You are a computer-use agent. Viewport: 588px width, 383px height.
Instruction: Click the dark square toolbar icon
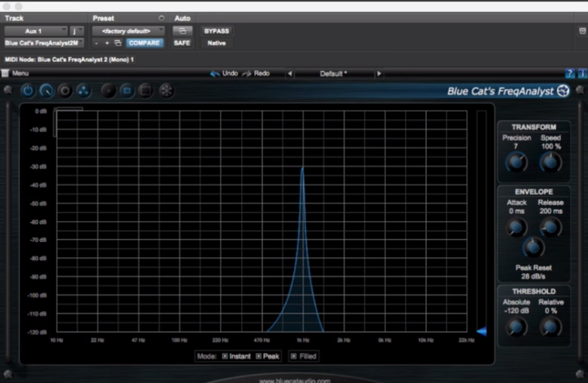pos(145,90)
